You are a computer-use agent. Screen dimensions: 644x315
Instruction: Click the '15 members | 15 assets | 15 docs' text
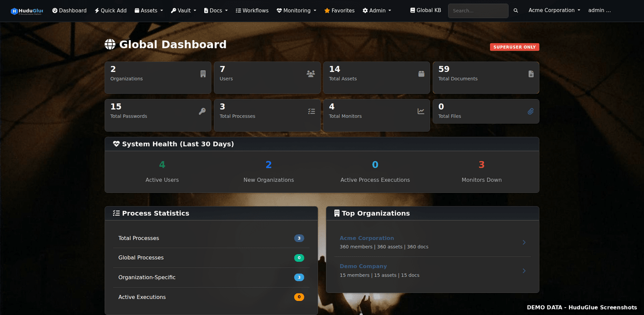(x=379, y=275)
